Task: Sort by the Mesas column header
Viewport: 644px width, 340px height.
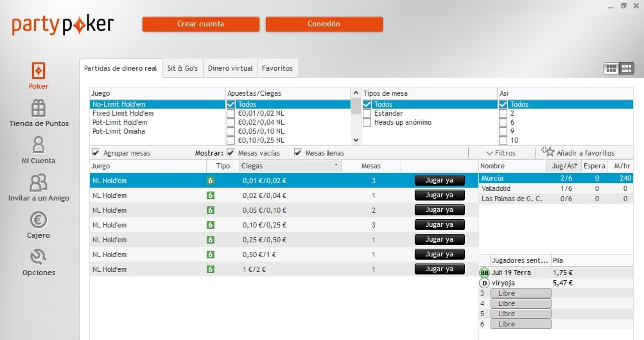Action: 371,166
